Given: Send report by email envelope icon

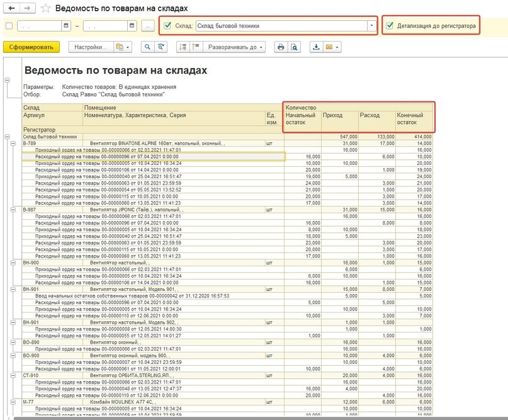Looking at the screenshot, I should (x=332, y=47).
